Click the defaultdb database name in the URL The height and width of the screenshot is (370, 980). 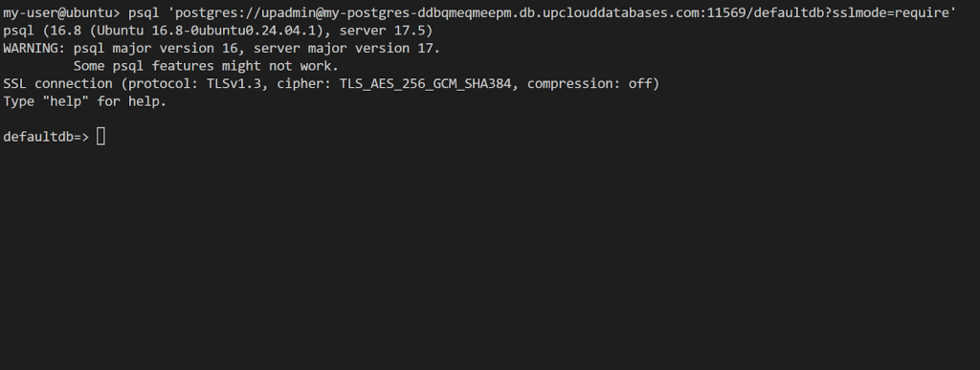[789, 12]
